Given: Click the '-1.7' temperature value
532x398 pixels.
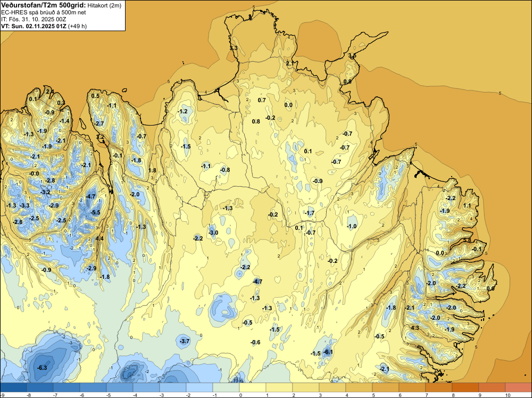Looking at the screenshot, I should pos(310,213).
